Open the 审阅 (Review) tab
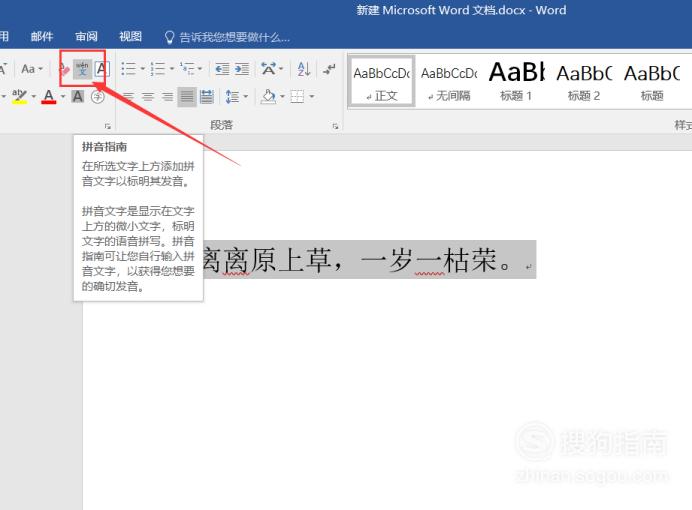692x510 pixels. 86,37
